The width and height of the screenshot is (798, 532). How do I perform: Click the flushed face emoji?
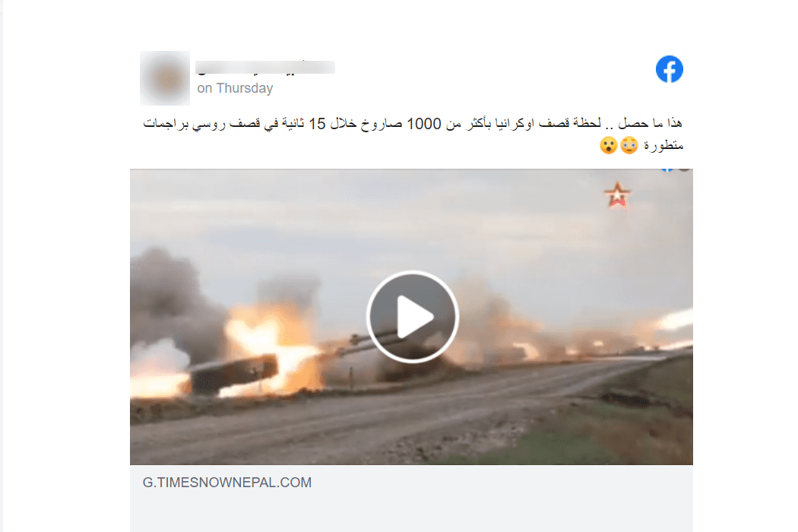pyautogui.click(x=629, y=146)
